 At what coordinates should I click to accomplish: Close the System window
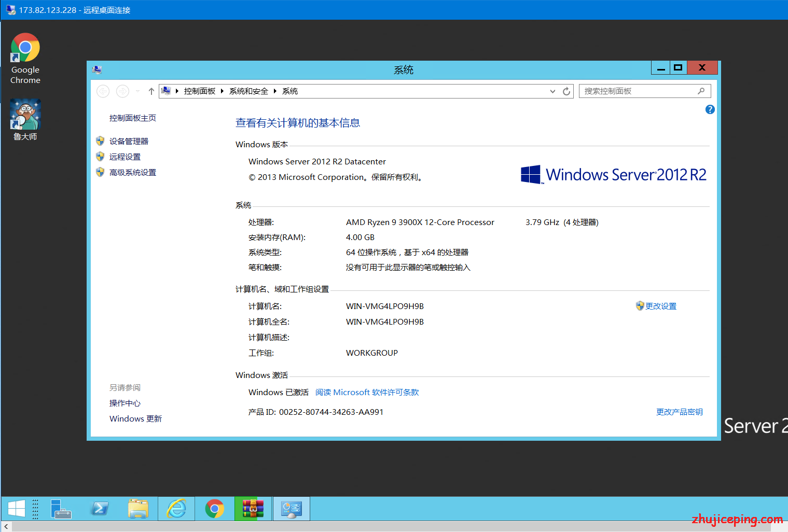[702, 67]
